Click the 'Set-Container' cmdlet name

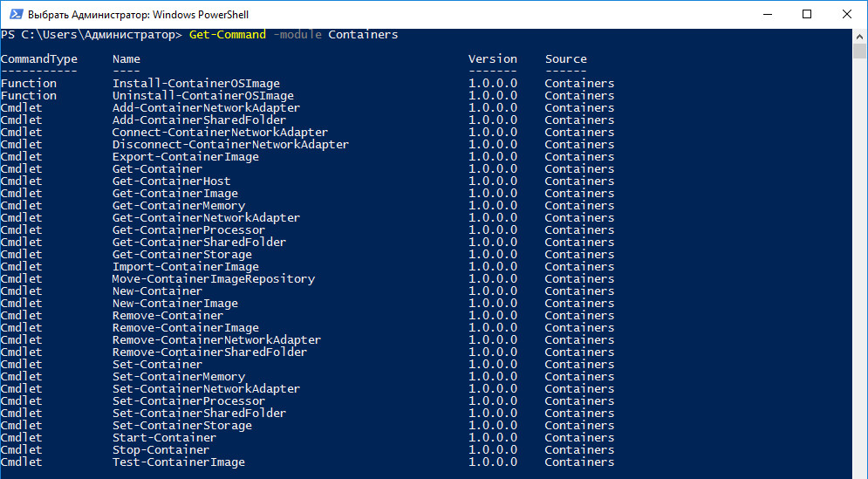(x=157, y=363)
